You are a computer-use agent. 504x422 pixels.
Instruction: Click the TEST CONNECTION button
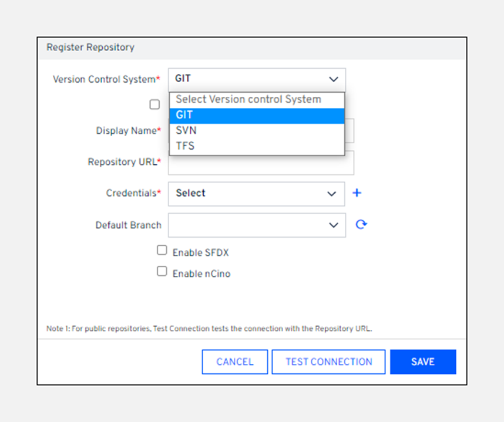pos(328,362)
